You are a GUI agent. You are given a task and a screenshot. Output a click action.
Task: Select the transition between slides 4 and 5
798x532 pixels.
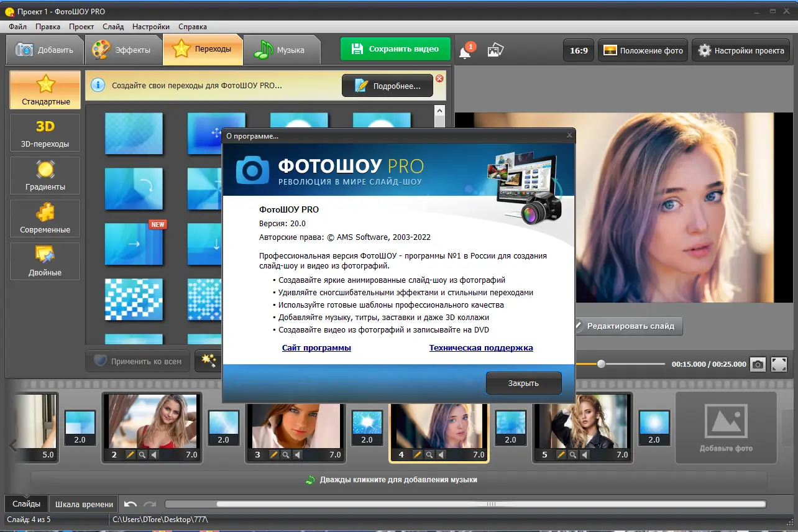pyautogui.click(x=510, y=428)
